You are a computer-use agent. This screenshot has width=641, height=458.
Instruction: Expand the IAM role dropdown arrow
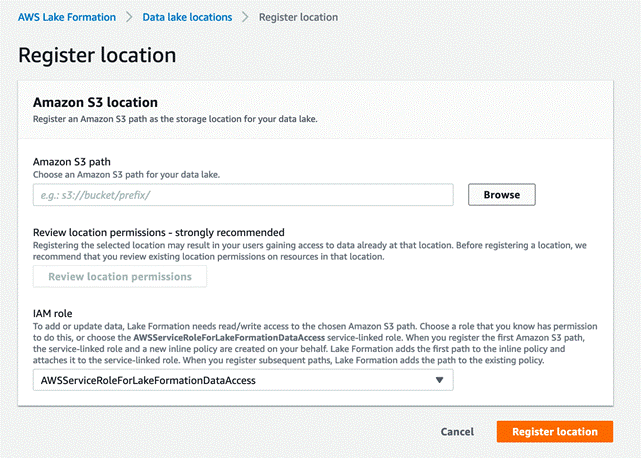coord(439,380)
